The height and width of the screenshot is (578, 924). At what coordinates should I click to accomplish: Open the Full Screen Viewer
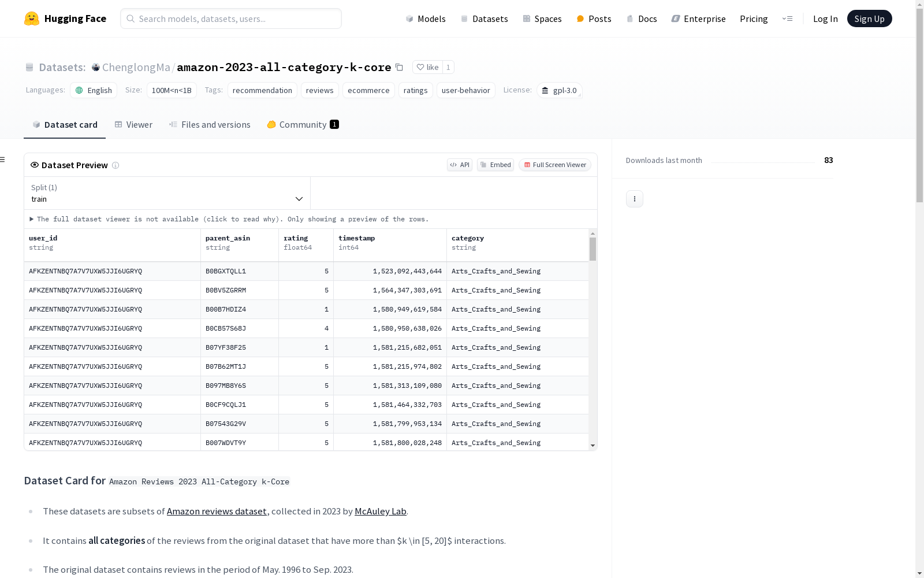click(555, 165)
